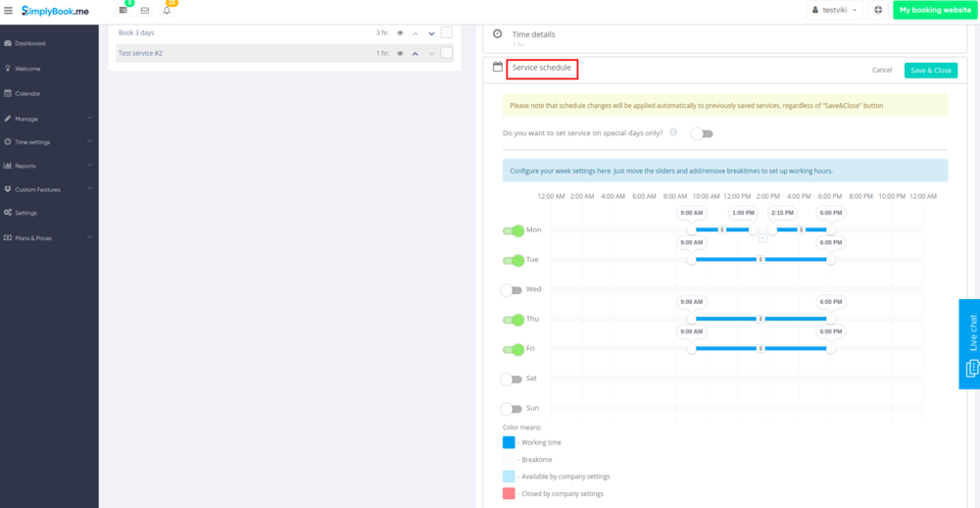Open the hamburger menu icon
Screen dimensions: 980x508
(9, 10)
